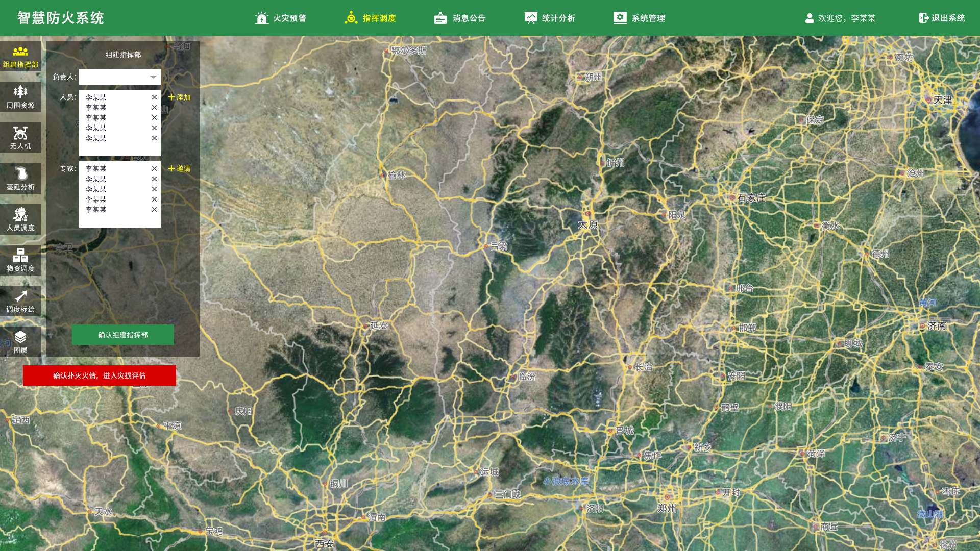Select the 调度标绘 arrow tool
The height and width of the screenshot is (551, 980).
[20, 301]
